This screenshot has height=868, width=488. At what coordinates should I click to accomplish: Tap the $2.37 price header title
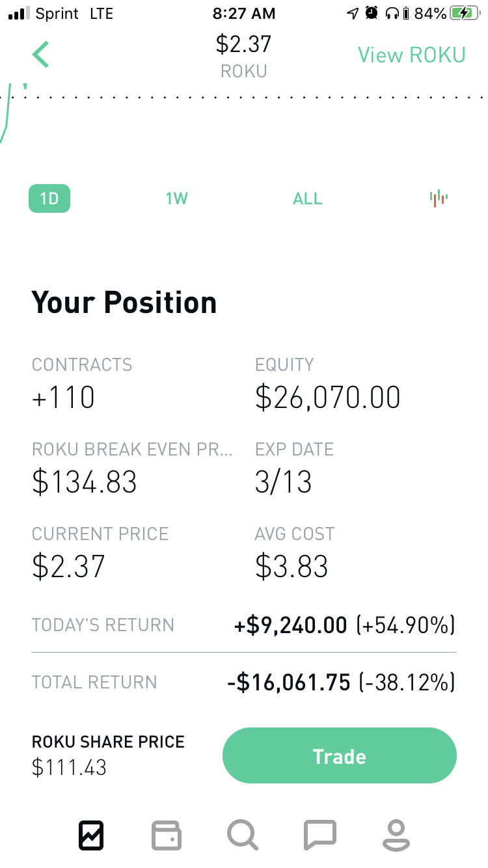pos(243,44)
